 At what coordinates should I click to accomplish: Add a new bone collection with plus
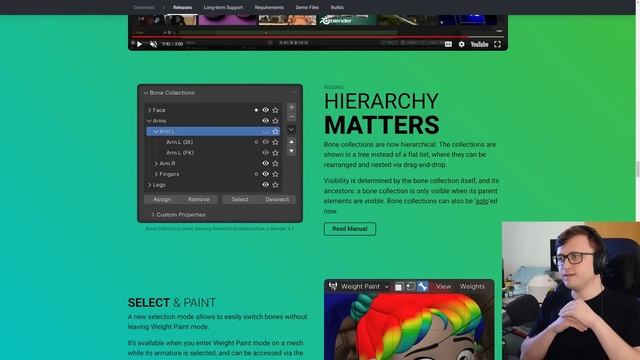tap(291, 107)
